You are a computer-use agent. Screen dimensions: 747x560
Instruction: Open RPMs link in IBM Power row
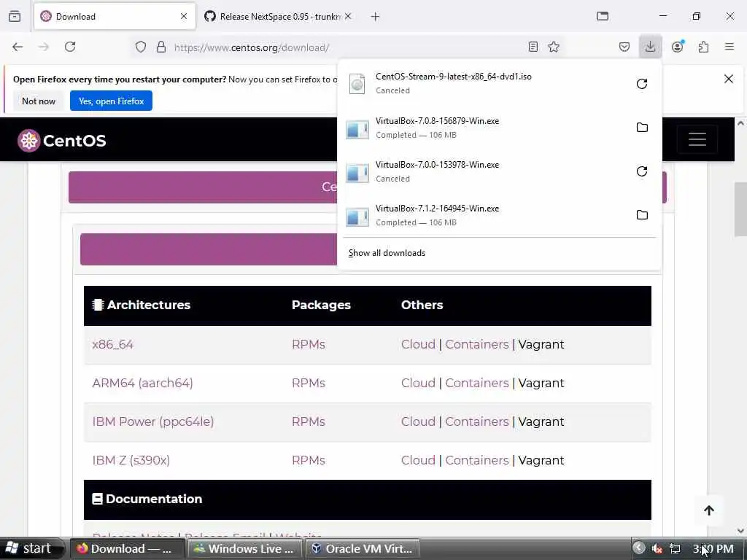(309, 421)
